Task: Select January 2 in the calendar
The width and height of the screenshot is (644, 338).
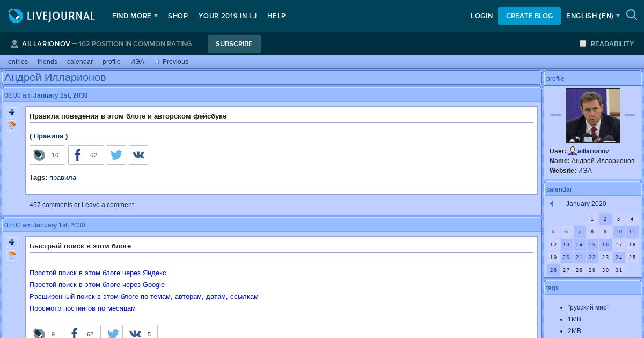Action: [x=605, y=219]
